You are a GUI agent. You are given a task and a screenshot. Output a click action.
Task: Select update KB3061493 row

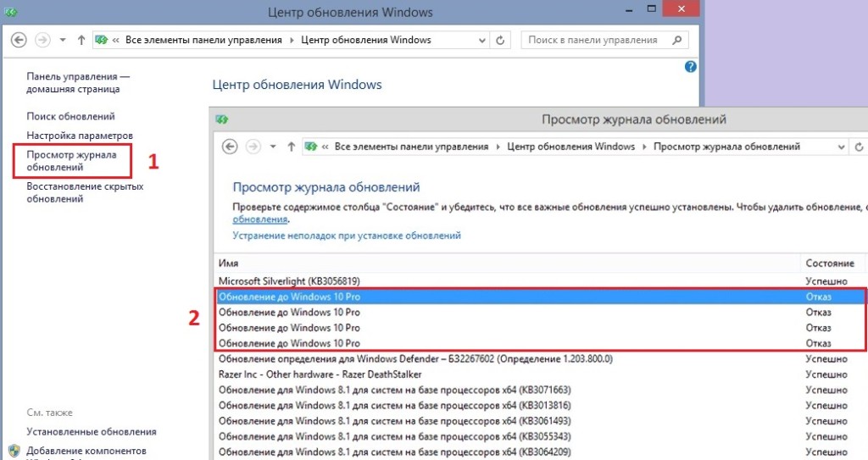(541, 421)
